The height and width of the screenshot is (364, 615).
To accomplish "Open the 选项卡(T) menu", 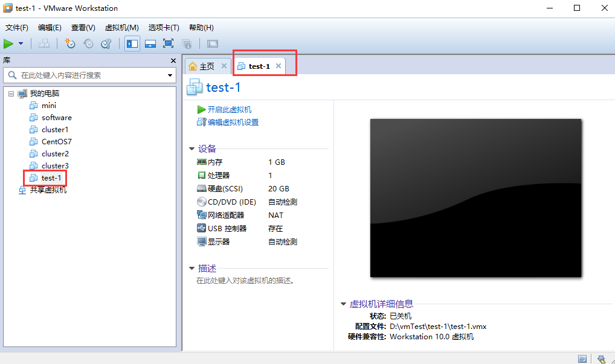I will pos(164,27).
